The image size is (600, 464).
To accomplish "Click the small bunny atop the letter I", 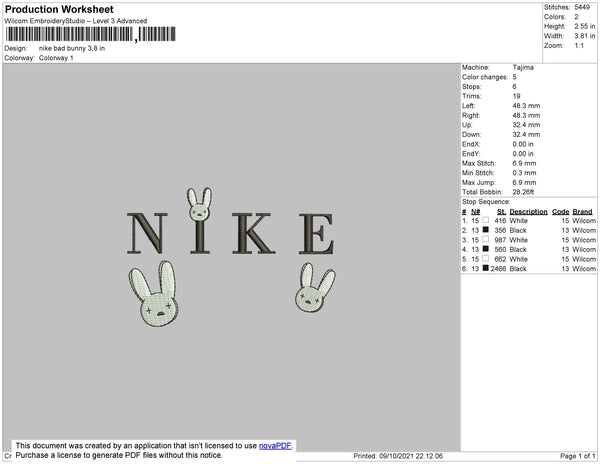I will (199, 204).
